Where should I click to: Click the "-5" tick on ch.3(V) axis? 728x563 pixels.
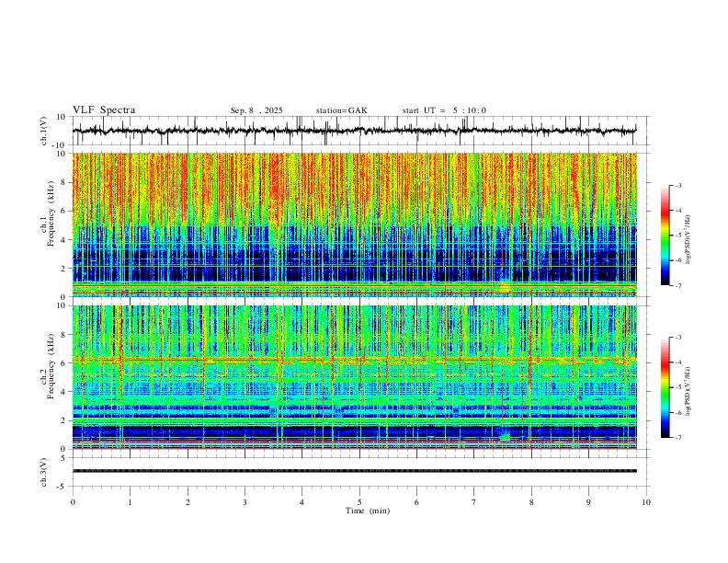pyautogui.click(x=63, y=487)
